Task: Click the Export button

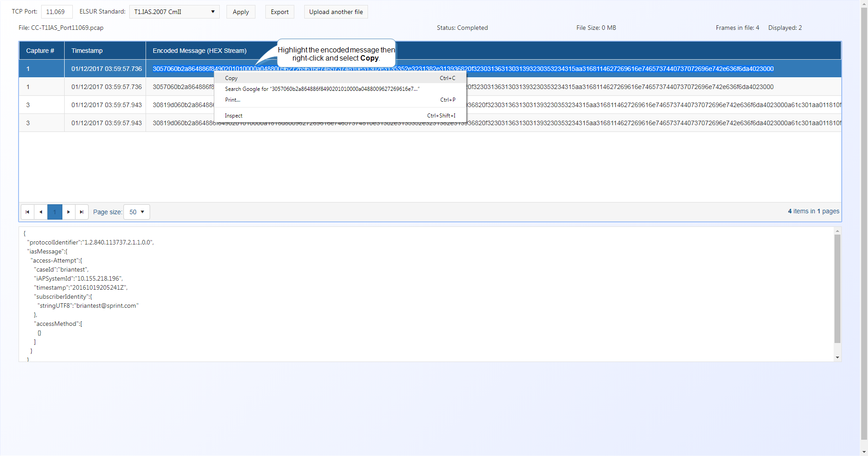Action: [279, 12]
